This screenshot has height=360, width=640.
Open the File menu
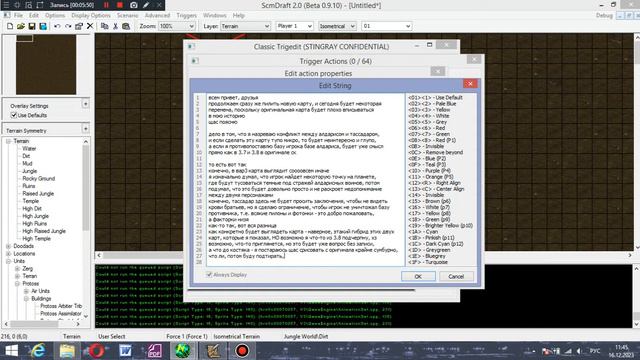[x=18, y=16]
